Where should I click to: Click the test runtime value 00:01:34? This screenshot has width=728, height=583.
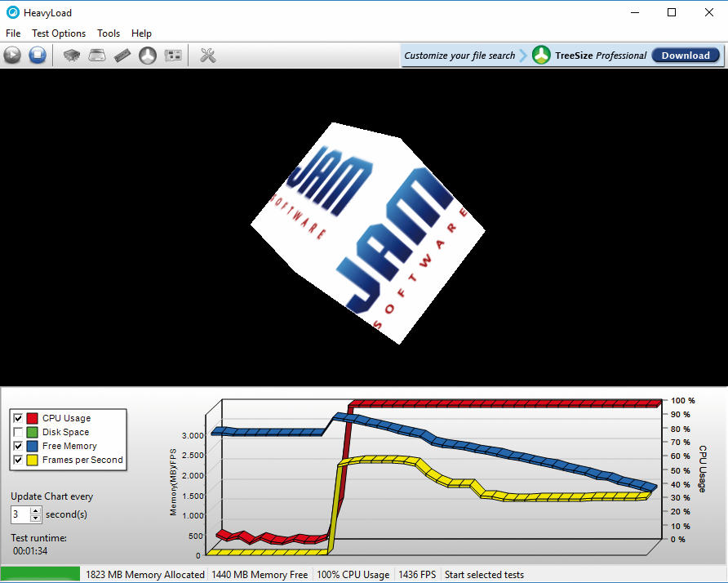[x=30, y=551]
